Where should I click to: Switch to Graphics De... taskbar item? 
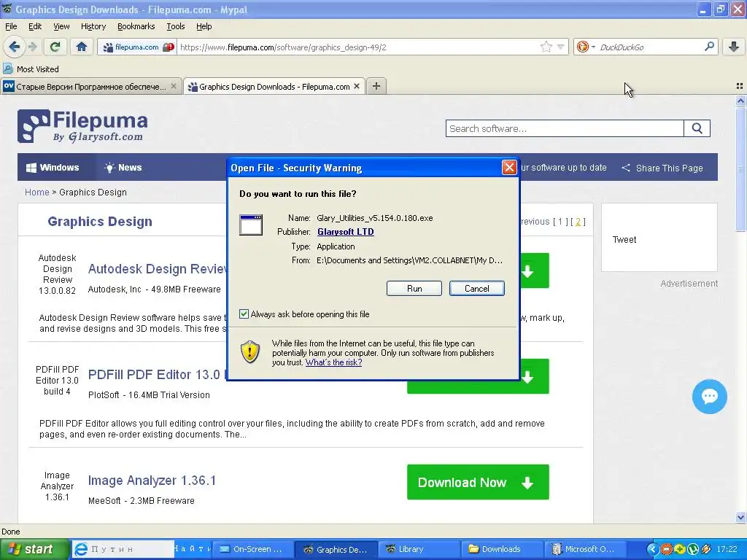(336, 549)
